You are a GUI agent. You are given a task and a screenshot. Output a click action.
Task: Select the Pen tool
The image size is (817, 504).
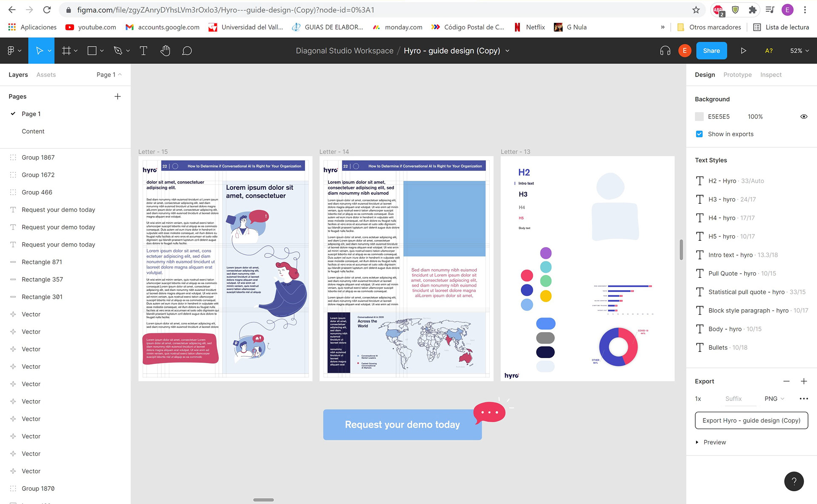[118, 51]
